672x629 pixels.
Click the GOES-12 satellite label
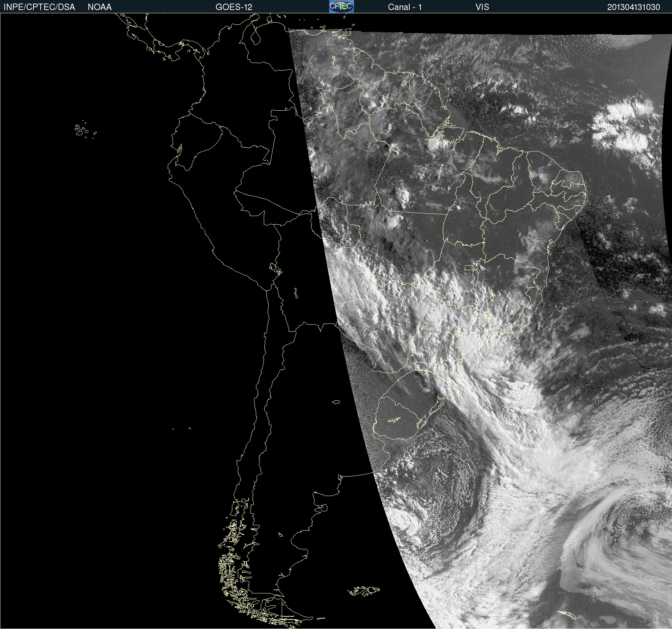[234, 7]
